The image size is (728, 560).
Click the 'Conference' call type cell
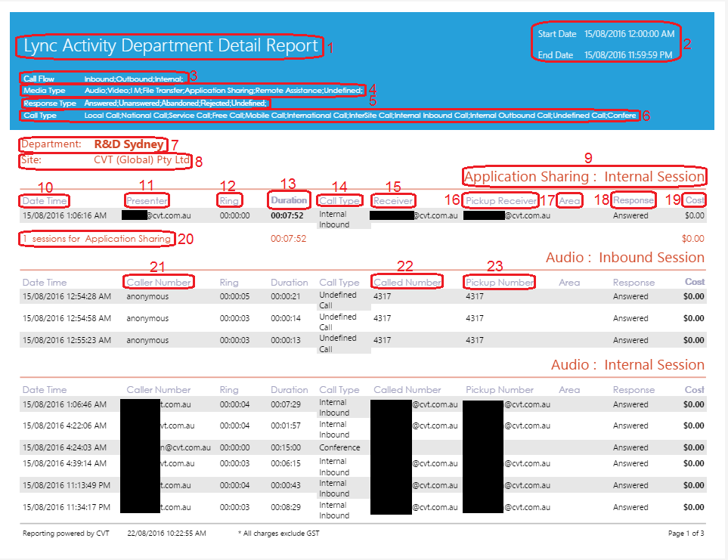(x=339, y=447)
